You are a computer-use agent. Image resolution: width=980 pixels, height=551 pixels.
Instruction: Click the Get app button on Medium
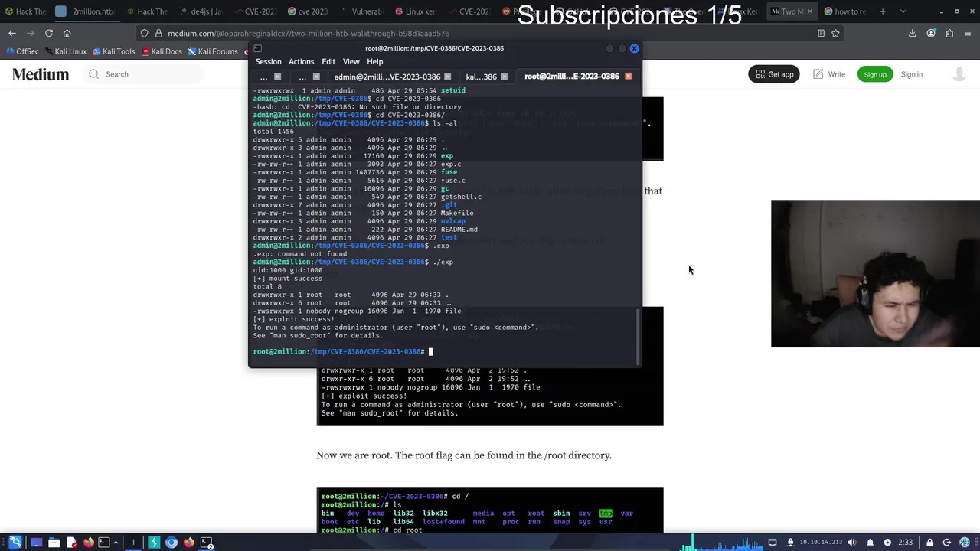tap(774, 74)
